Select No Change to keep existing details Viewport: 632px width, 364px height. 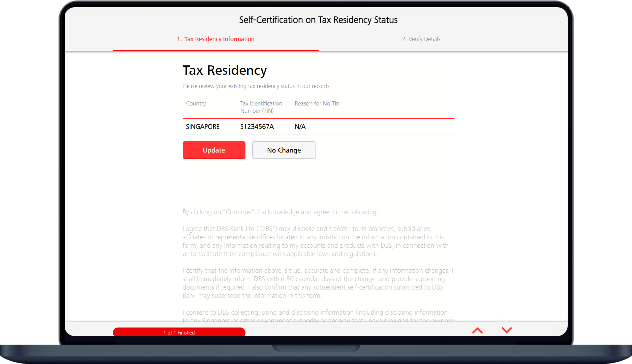point(283,150)
